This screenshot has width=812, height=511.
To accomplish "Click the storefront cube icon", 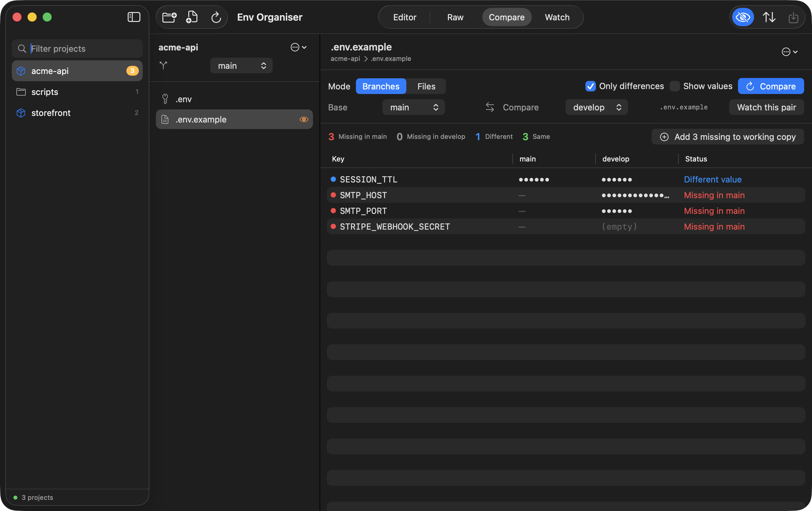I will pyautogui.click(x=21, y=113).
